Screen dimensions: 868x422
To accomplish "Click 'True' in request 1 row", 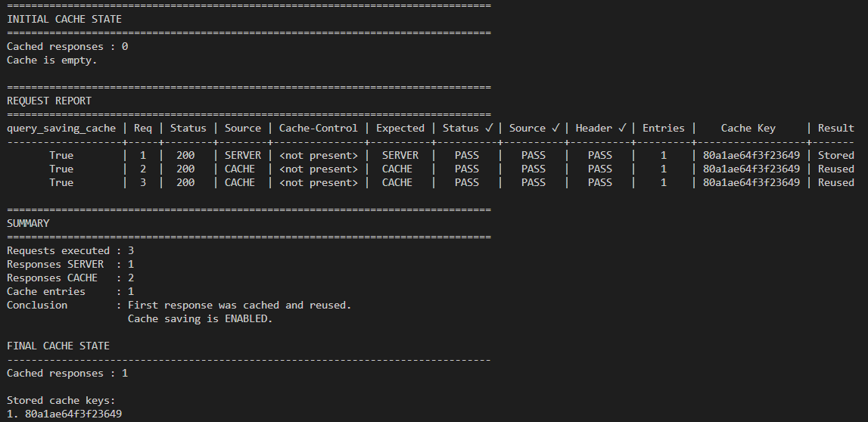I will (x=61, y=156).
